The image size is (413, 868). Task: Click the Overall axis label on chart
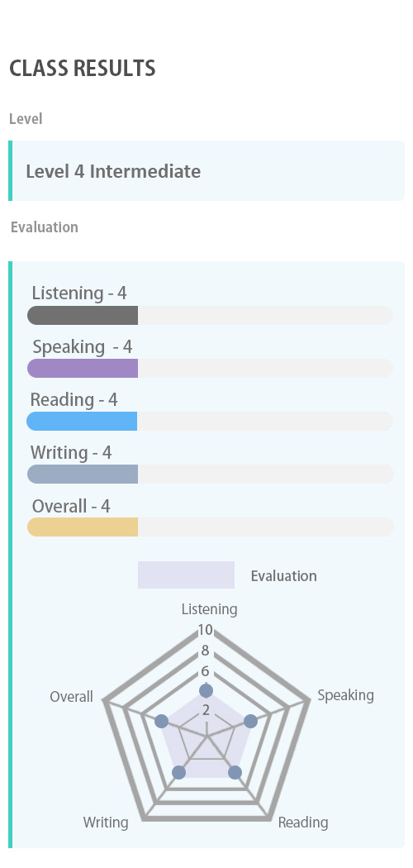71,697
